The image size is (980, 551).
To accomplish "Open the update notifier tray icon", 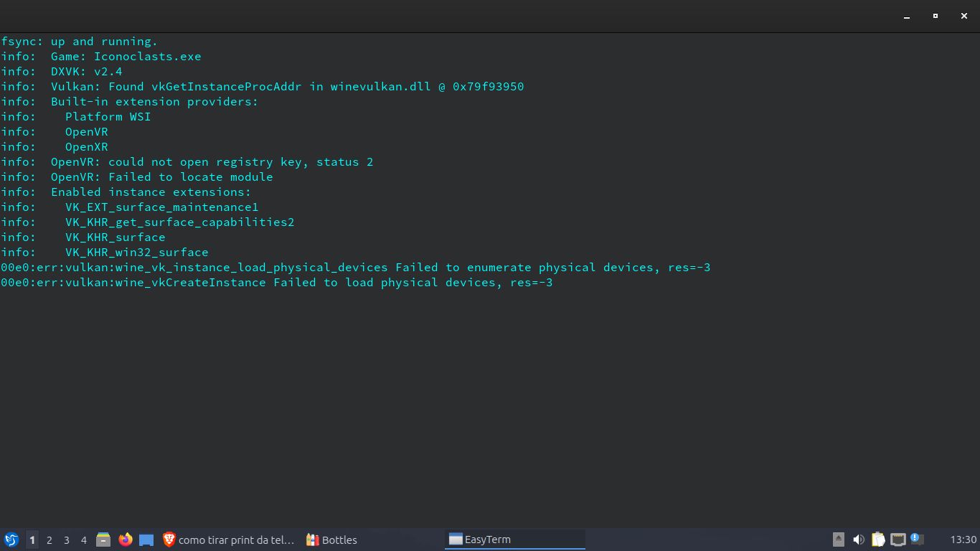I will coord(917,539).
